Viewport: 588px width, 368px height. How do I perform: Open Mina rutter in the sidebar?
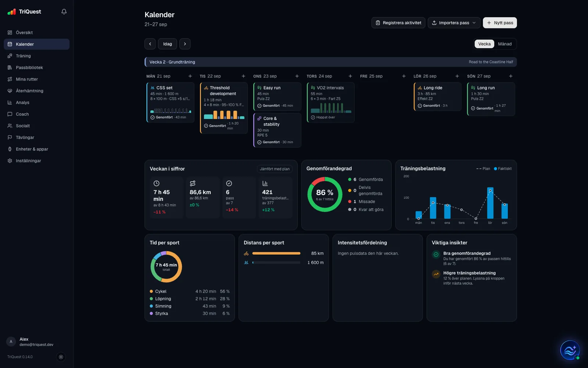tap(36, 79)
